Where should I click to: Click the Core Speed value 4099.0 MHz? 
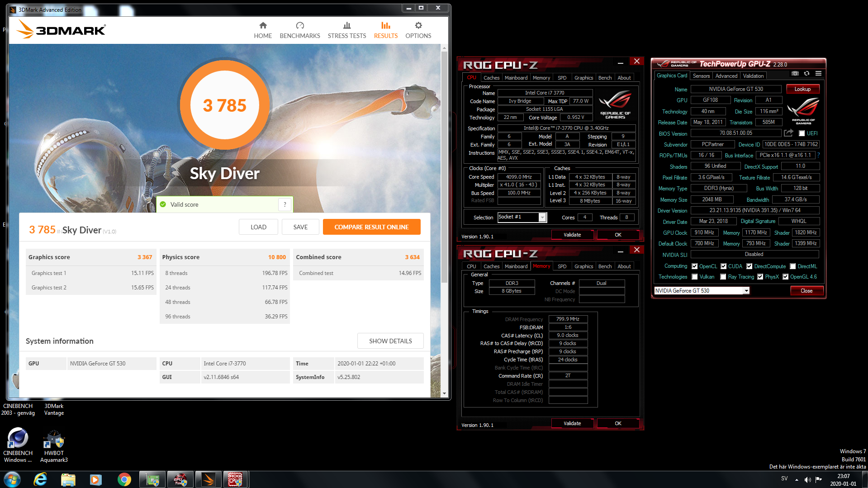click(519, 177)
